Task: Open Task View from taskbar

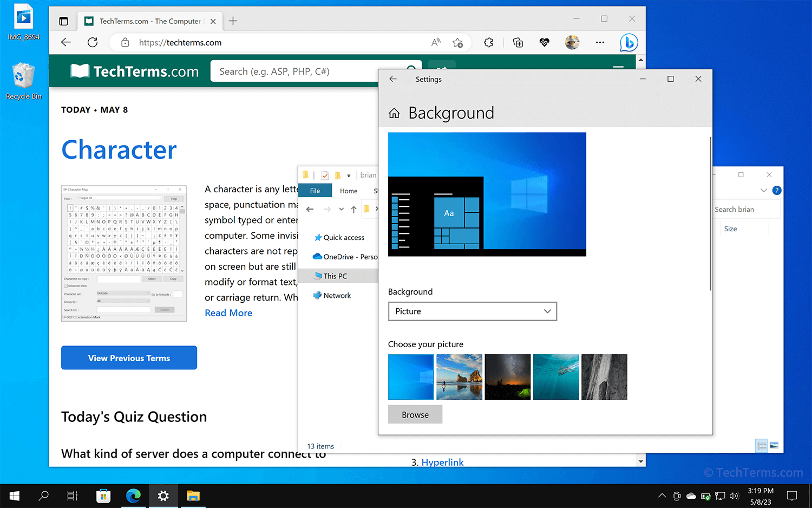Action: (x=73, y=496)
